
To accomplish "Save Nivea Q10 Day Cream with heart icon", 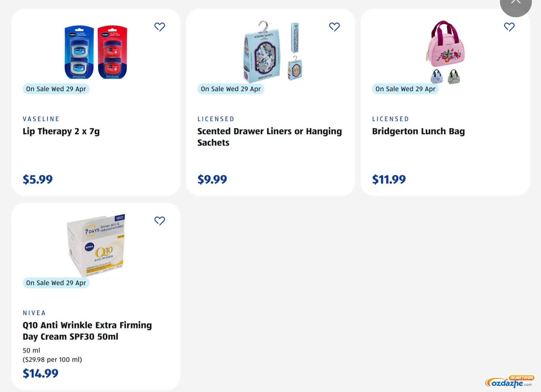I will pos(160,221).
